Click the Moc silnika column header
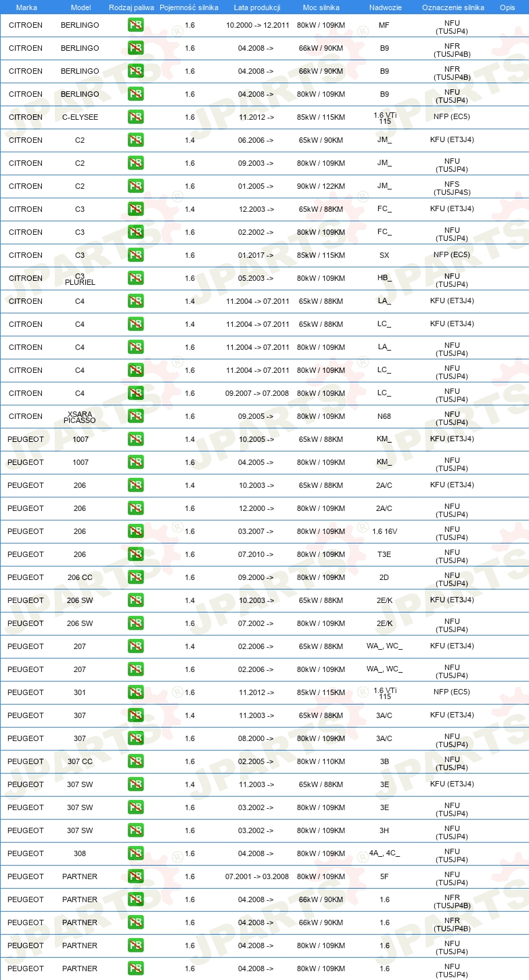 click(x=321, y=7)
